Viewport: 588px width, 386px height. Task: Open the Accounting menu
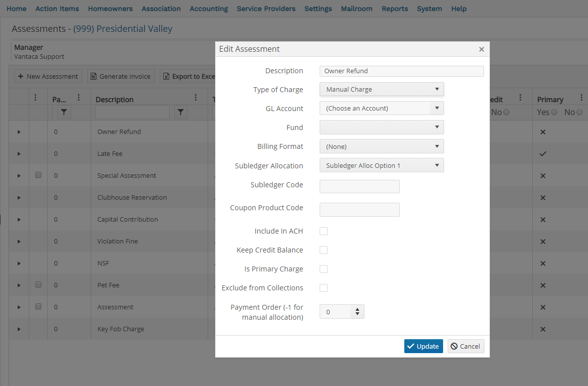pos(209,8)
